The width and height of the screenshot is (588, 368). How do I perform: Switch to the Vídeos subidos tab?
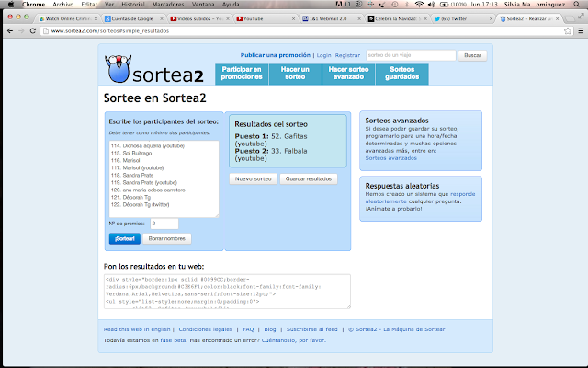point(198,18)
